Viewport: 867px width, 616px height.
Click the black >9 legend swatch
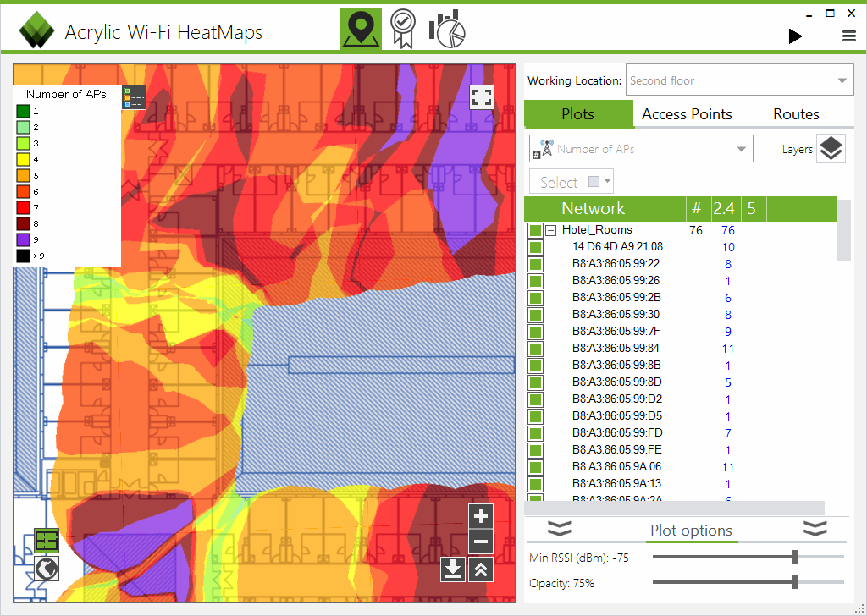[23, 256]
